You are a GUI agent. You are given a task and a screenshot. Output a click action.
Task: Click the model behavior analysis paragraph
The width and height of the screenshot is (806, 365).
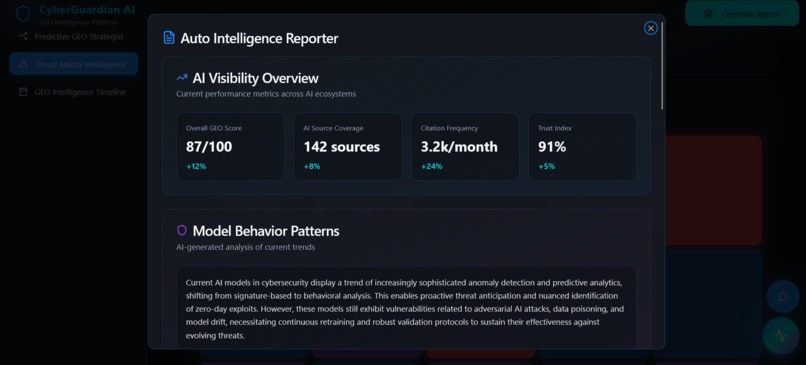(x=405, y=309)
